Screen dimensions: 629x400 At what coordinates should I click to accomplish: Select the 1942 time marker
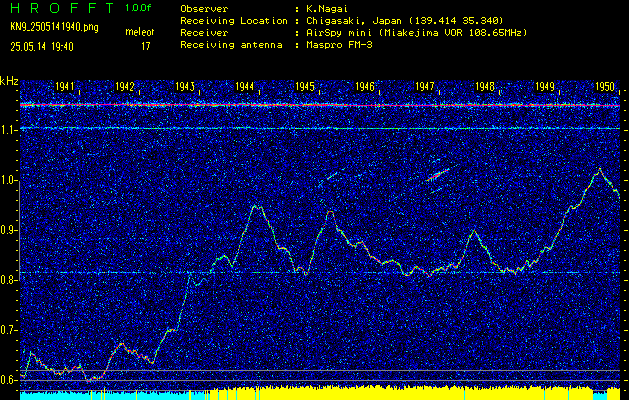point(125,86)
